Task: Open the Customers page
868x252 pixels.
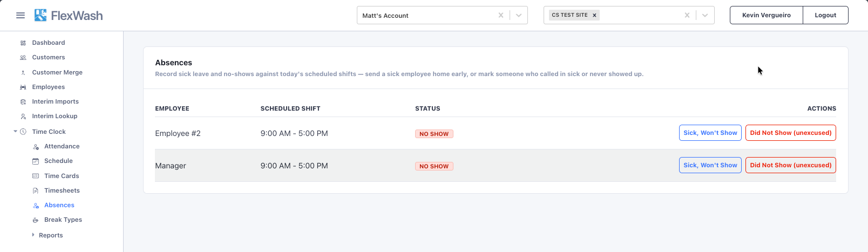Action: coord(49,57)
